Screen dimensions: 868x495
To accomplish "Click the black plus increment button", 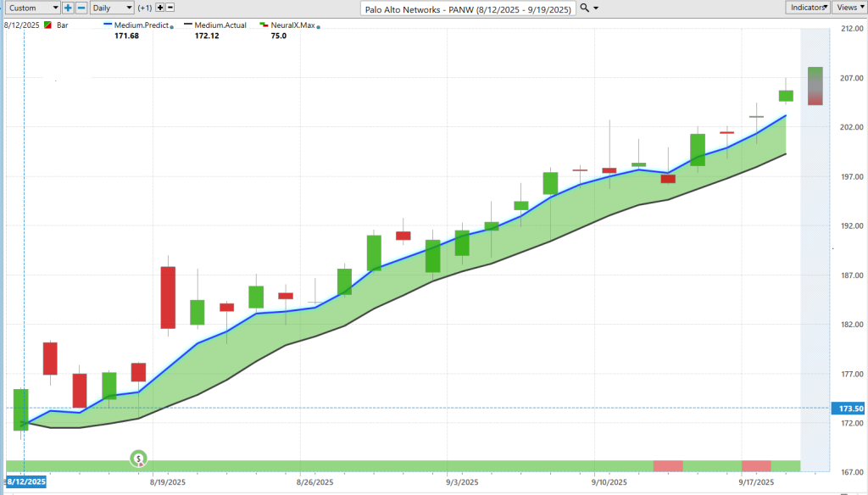I will (159, 8).
